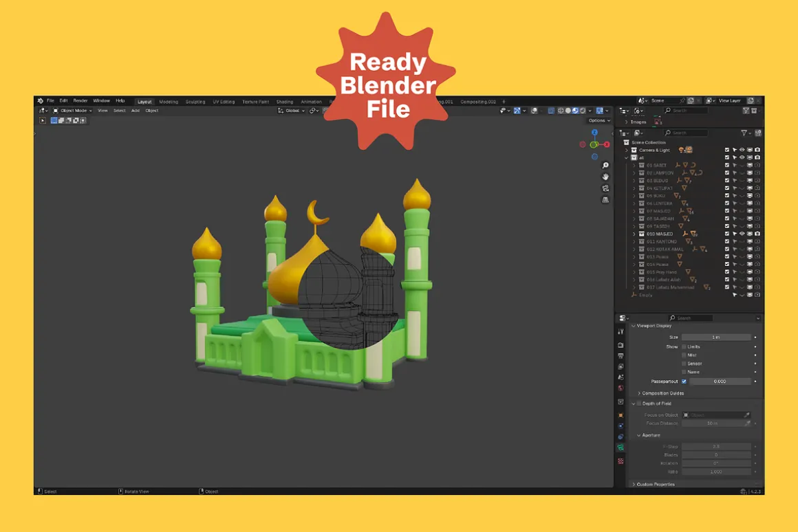Add a new workspace with plus button
The width and height of the screenshot is (798, 532).
504,102
